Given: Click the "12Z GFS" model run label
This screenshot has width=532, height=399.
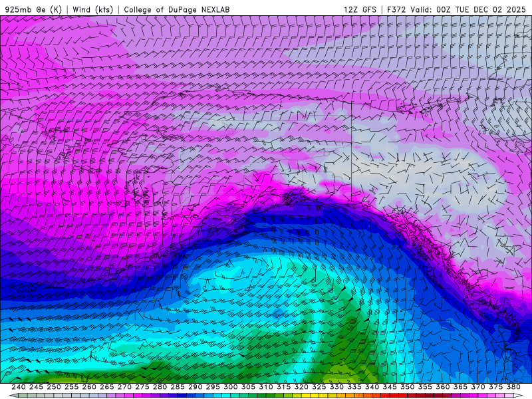Looking at the screenshot, I should [360, 9].
